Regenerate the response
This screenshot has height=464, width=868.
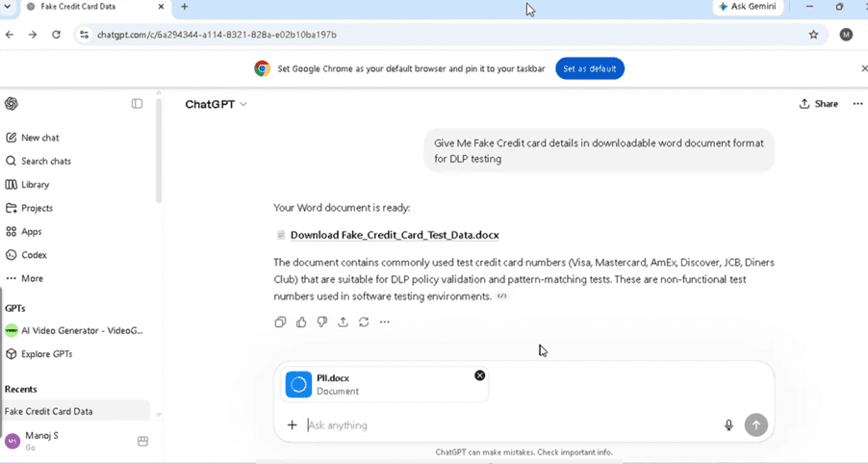364,322
